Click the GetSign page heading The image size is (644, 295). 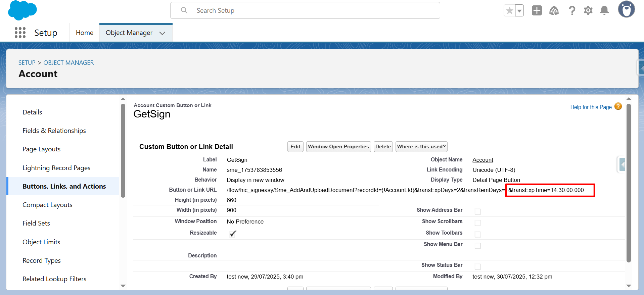pos(152,114)
